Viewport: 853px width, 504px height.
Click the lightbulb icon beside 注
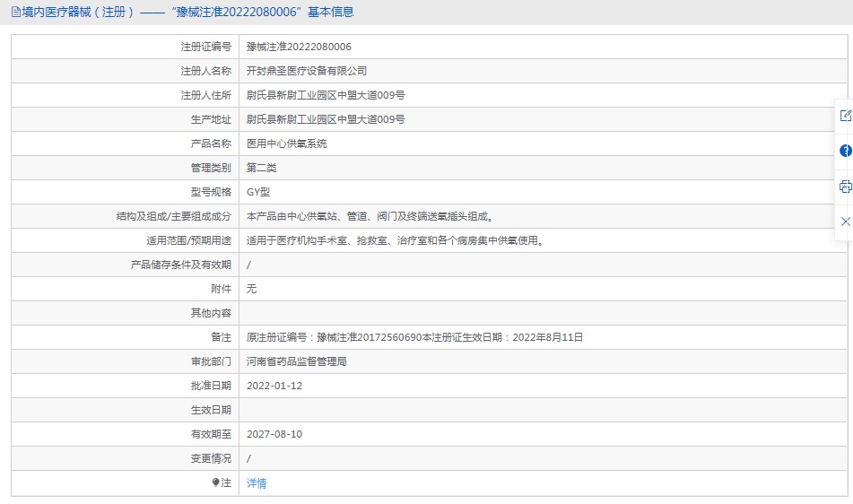tap(215, 482)
